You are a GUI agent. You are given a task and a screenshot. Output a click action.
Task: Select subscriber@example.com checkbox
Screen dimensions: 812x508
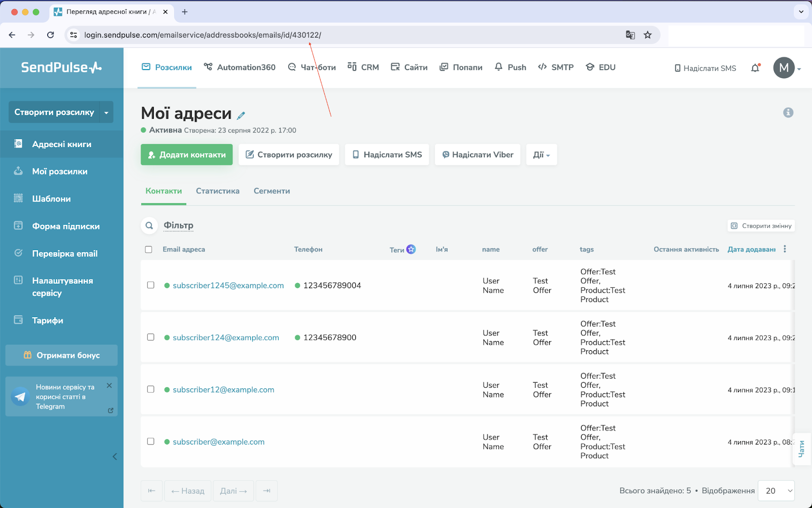pos(151,441)
